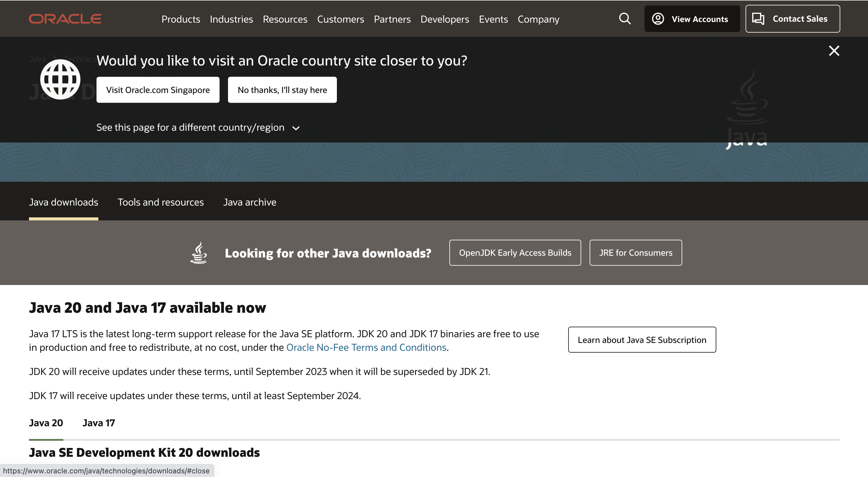Click the globe icon in banner
868x477 pixels.
[60, 79]
